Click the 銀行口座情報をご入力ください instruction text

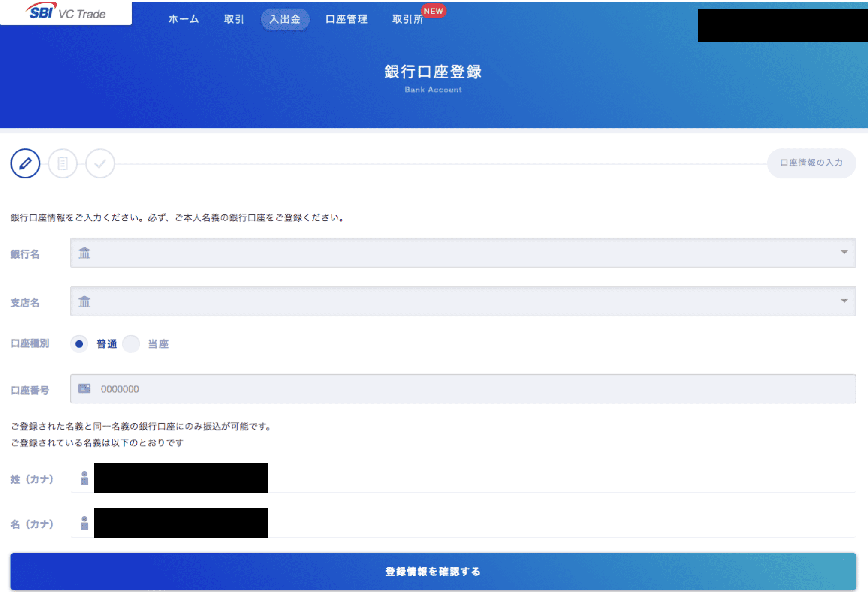point(178,218)
